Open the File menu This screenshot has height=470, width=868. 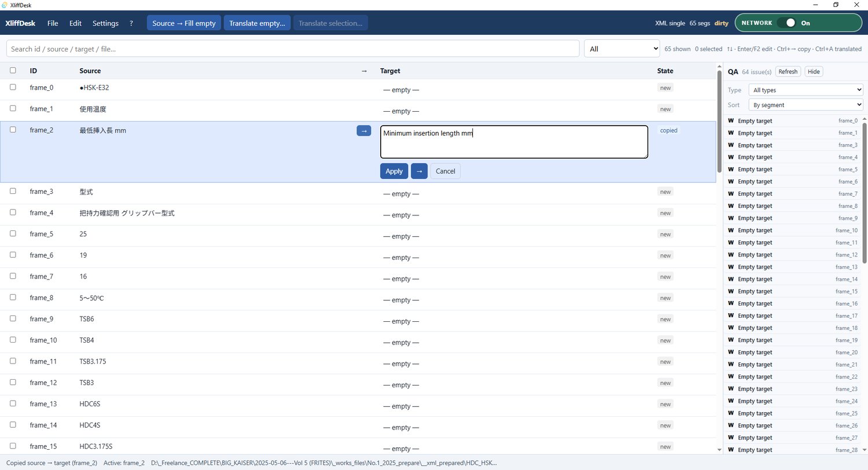53,23
